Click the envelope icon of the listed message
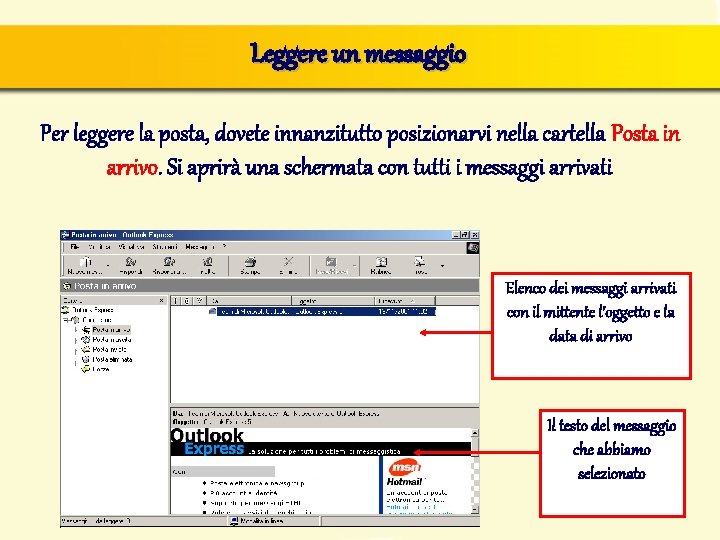 tap(213, 311)
